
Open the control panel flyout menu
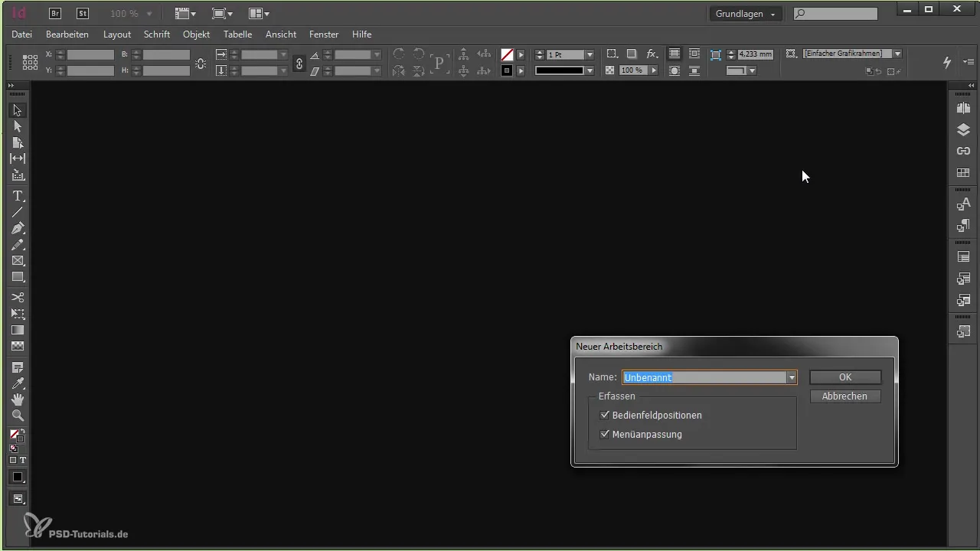[x=968, y=63]
